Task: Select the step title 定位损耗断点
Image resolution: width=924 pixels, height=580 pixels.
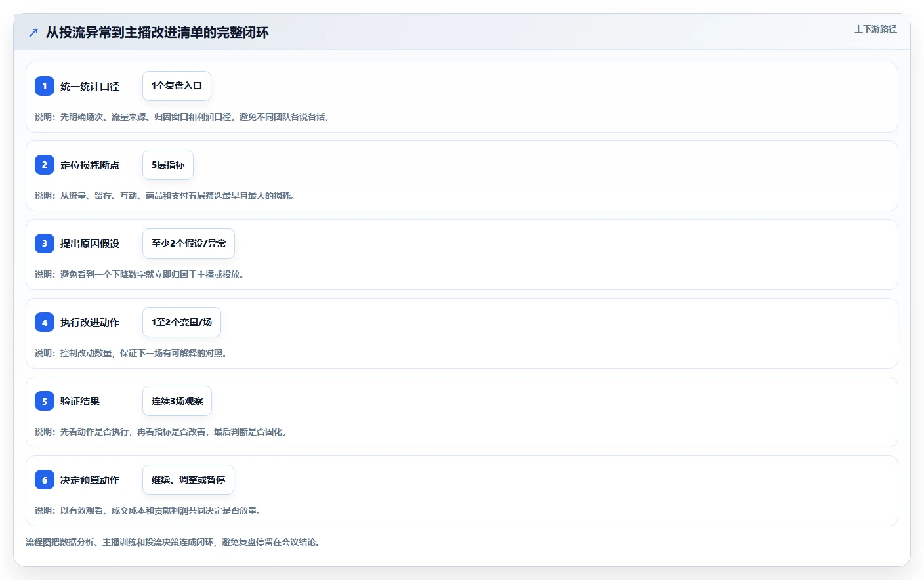Action: click(x=90, y=165)
